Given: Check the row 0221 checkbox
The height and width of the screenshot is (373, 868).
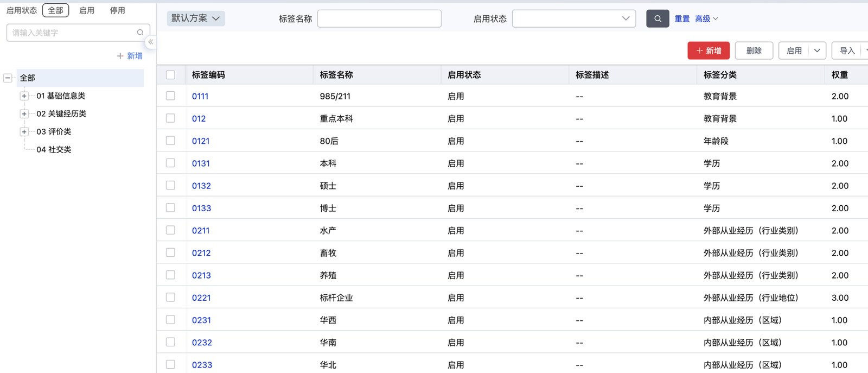Looking at the screenshot, I should click(x=170, y=298).
